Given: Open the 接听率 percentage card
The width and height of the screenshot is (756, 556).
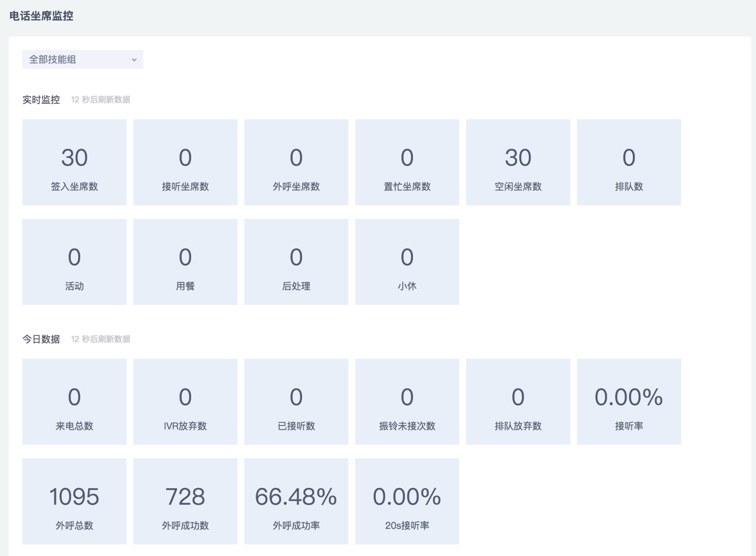Looking at the screenshot, I should tap(629, 402).
